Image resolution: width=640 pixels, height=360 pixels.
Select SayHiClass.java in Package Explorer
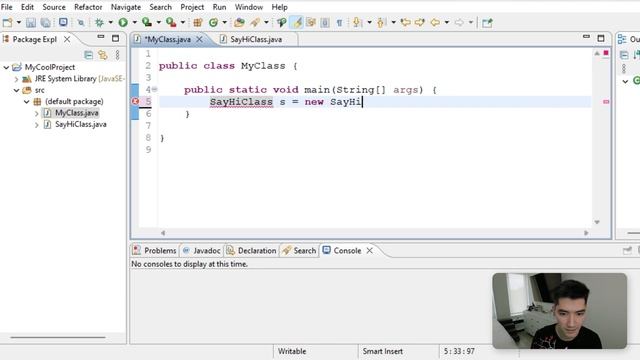(81, 124)
